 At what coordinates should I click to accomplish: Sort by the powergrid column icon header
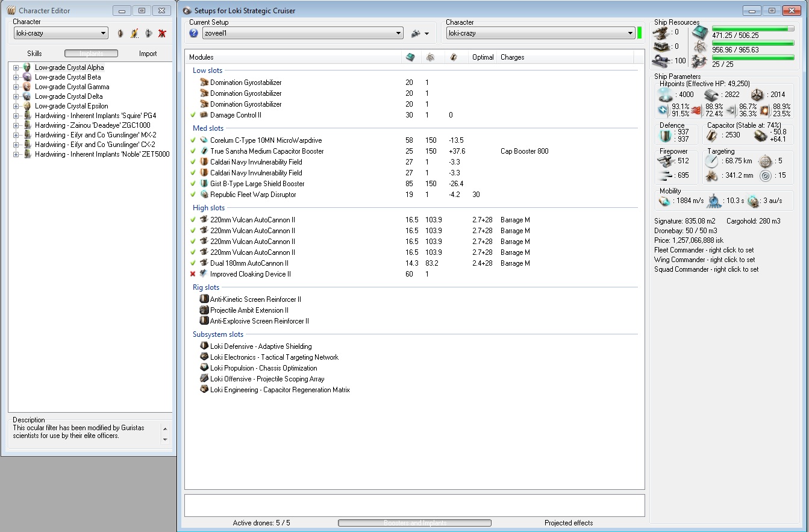[430, 57]
